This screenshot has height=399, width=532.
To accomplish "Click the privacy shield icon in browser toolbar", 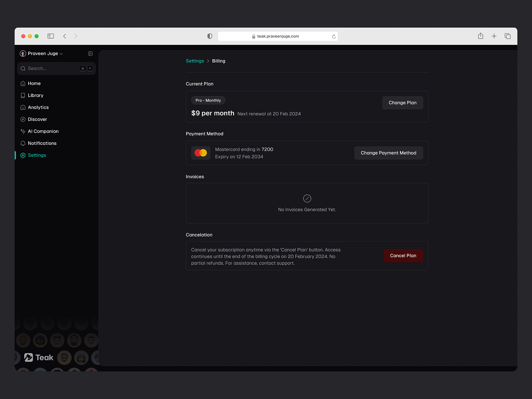I will point(209,36).
